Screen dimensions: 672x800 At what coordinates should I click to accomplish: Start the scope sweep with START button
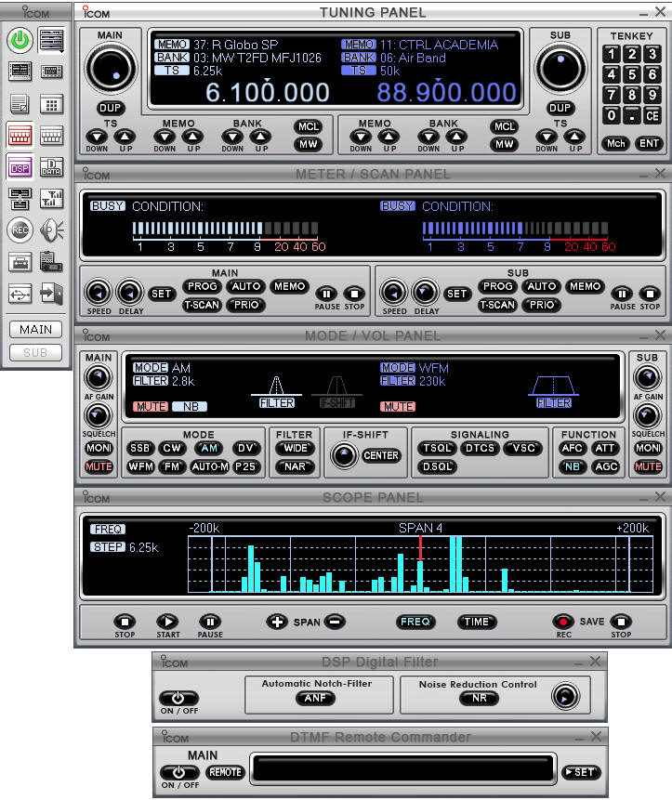[x=167, y=622]
